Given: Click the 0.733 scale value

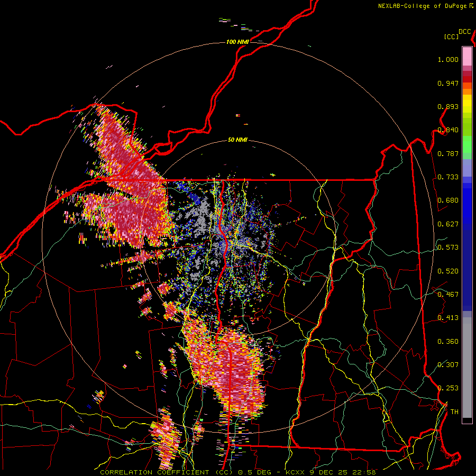Looking at the screenshot, I should (448, 177).
